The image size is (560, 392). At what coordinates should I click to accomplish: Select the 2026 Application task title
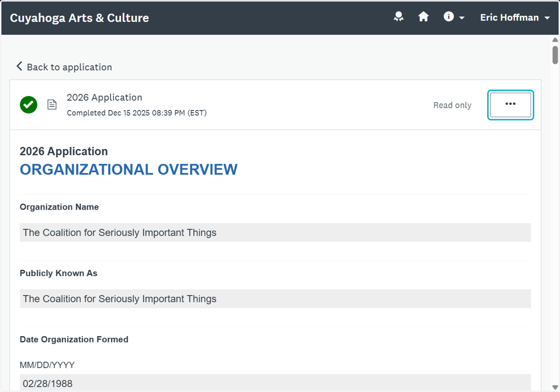click(x=105, y=97)
